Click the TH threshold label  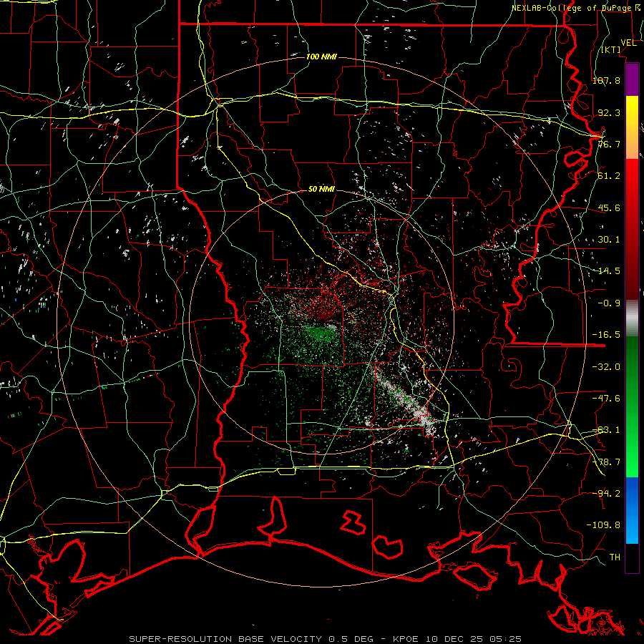tap(615, 557)
